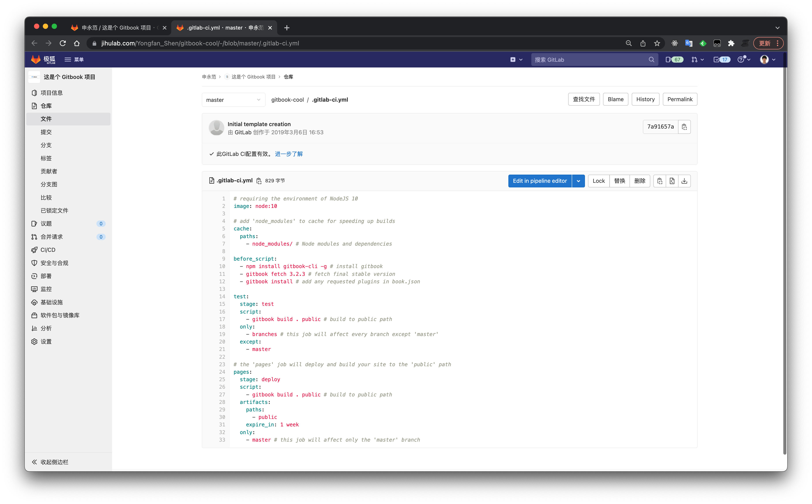Copy the file path next to .gitlab-ci.yml
The height and width of the screenshot is (504, 812).
(259, 180)
